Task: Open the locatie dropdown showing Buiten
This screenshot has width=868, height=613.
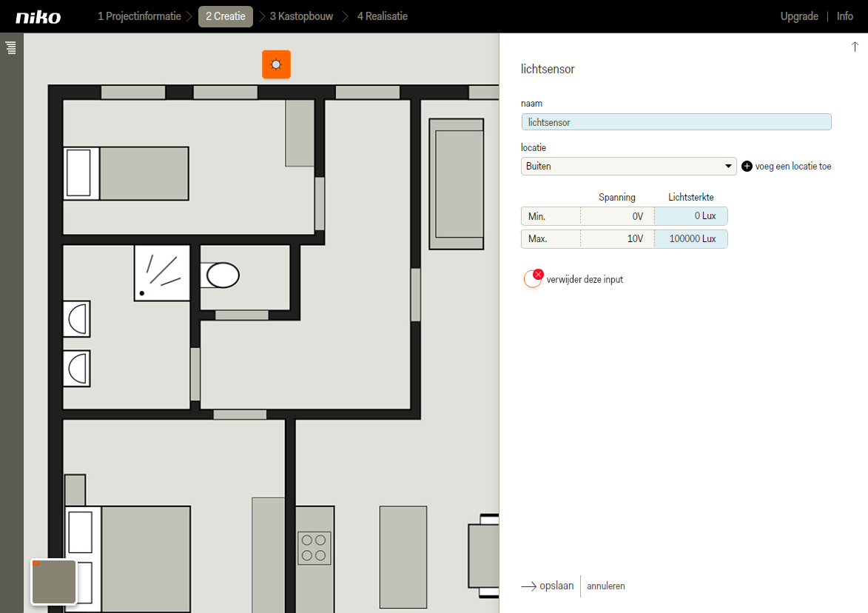Action: pos(628,166)
